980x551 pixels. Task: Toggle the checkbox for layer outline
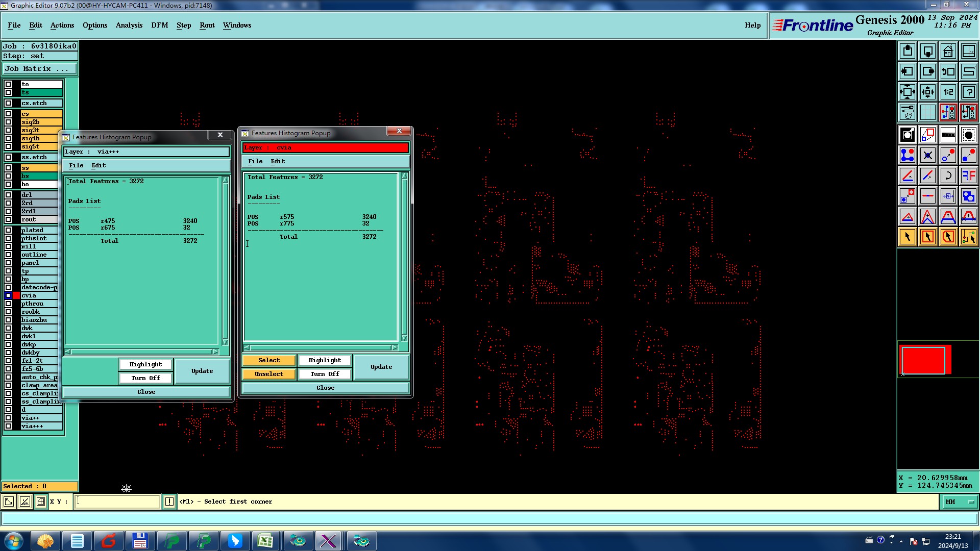tap(8, 255)
